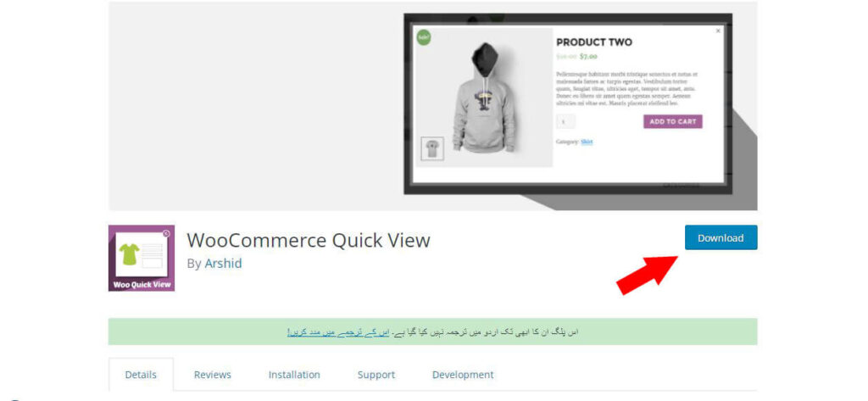Click the red arrow annotation
This screenshot has width=868, height=401.
647,275
